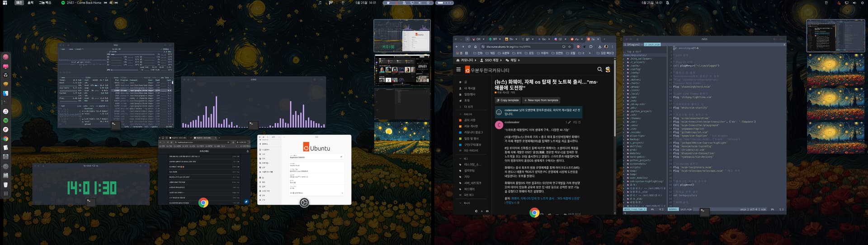This screenshot has width=868, height=245.
Task: Bookmark this page with the star icon
Action: [570, 47]
